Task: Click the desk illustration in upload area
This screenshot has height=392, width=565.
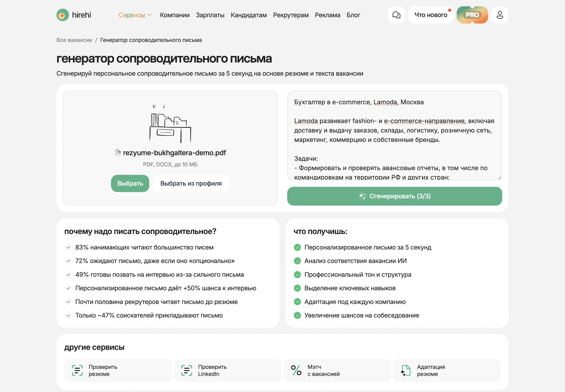Action: [170, 123]
